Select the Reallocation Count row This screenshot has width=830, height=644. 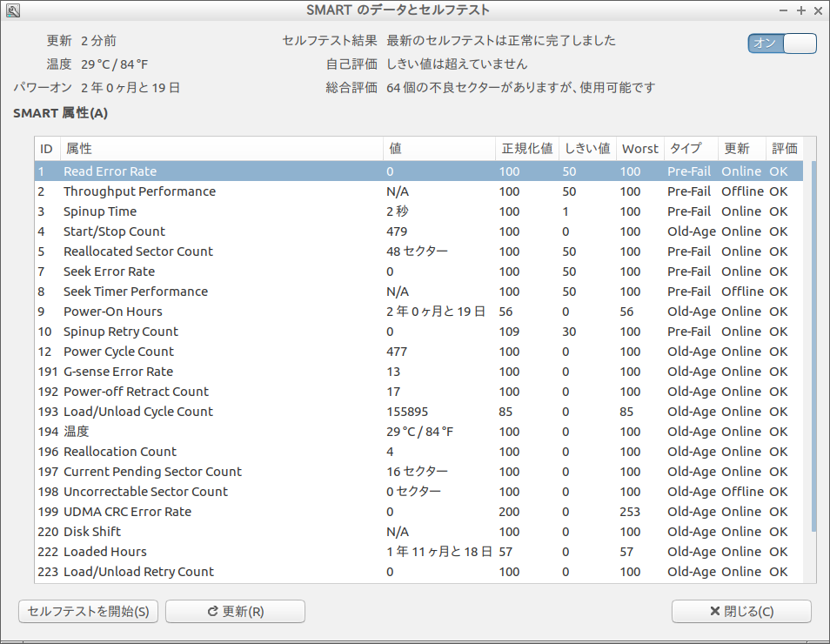(x=418, y=452)
